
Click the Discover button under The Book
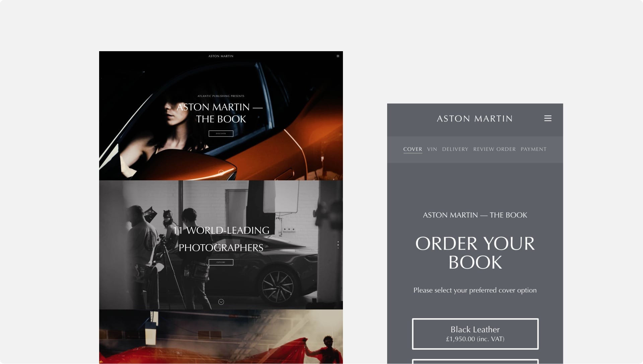click(221, 133)
